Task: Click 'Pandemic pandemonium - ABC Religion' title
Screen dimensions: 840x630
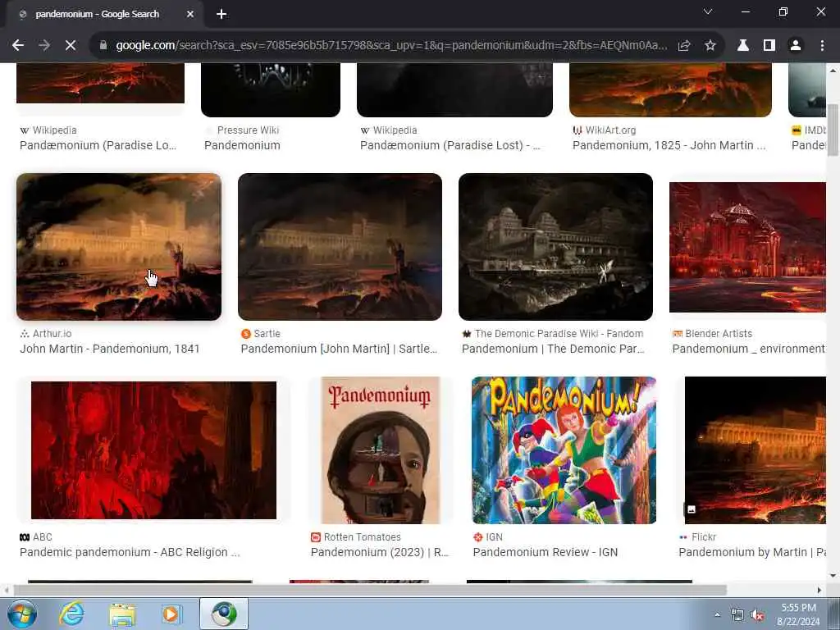Action: 130,552
